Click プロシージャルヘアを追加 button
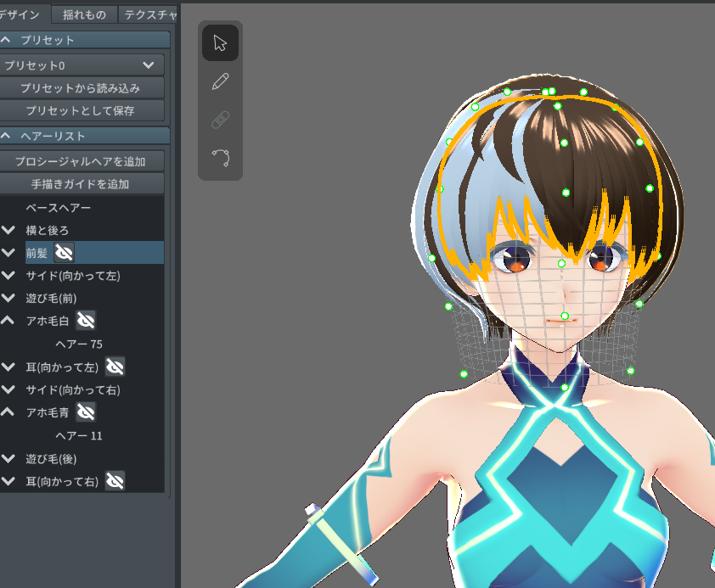715x588 pixels. 82,161
